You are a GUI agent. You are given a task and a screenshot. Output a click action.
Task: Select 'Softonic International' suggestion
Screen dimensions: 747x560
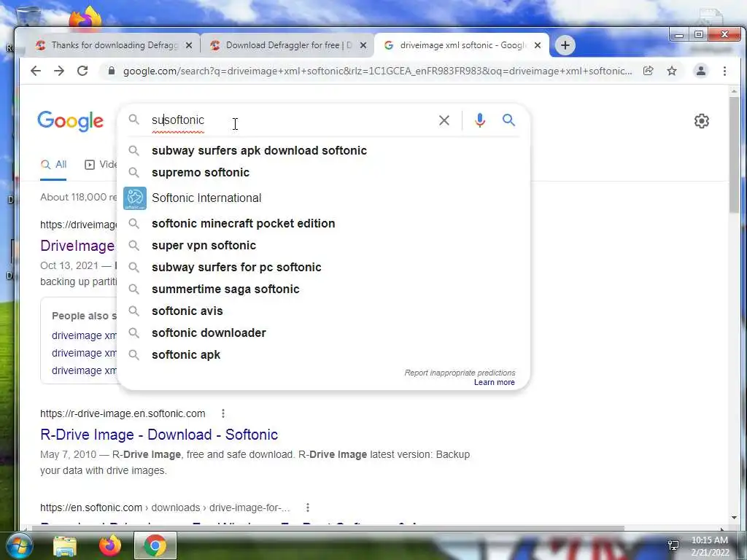323,198
